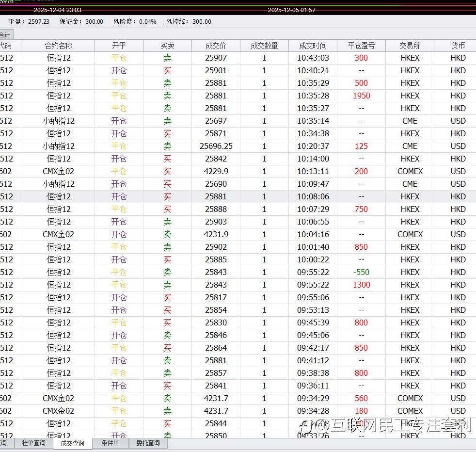This screenshot has height=452, width=476.
Task: Sort by 交易所 column header
Action: [x=410, y=46]
